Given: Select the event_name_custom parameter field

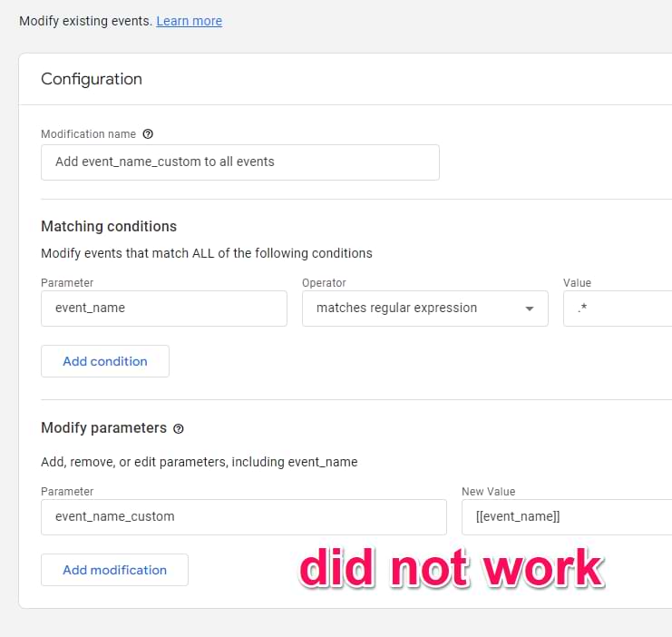Looking at the screenshot, I should coord(243,516).
